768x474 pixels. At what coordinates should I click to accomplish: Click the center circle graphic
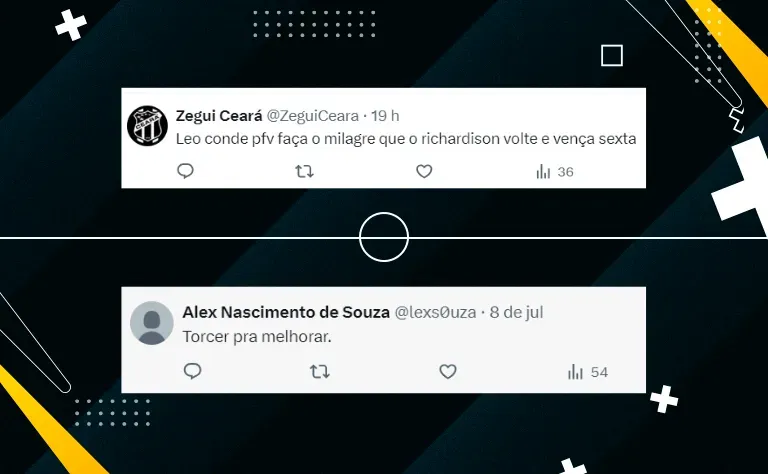point(384,237)
